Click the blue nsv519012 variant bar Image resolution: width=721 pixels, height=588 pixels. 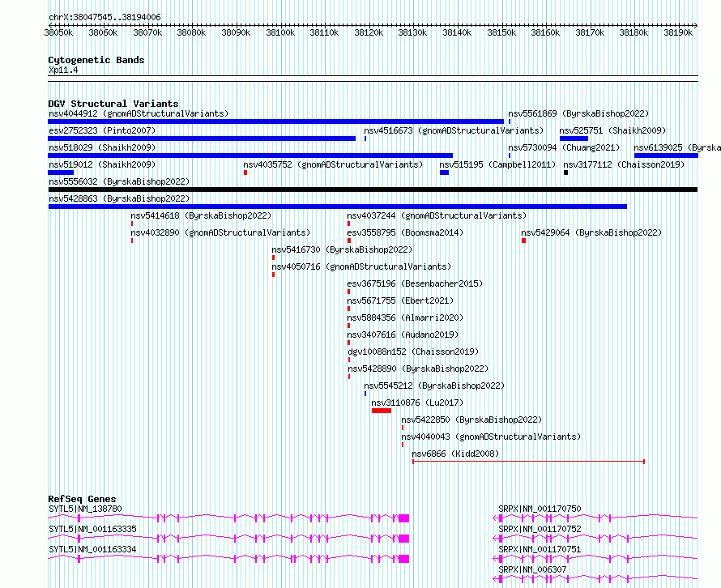61,173
